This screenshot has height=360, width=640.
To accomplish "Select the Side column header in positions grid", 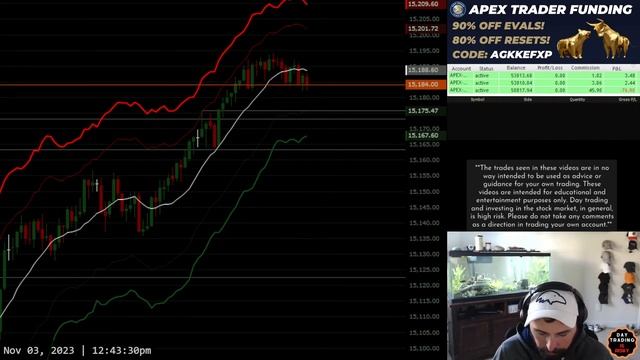I will pyautogui.click(x=527, y=100).
